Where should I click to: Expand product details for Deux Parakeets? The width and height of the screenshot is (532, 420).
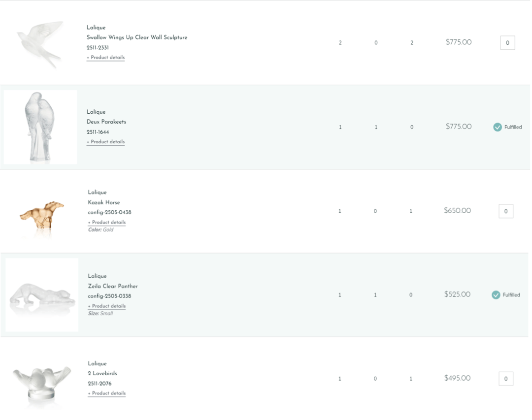click(106, 142)
